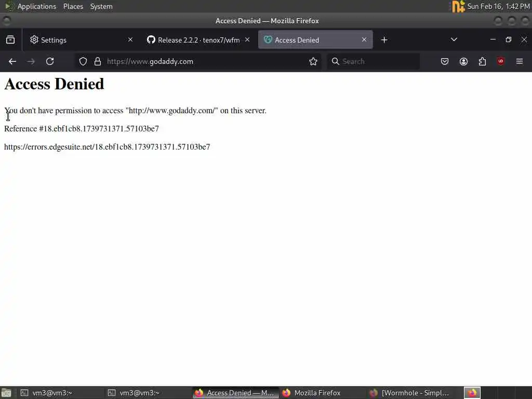Screen dimensions: 532x399
Task: Click the forward navigation arrow
Action: click(31, 61)
